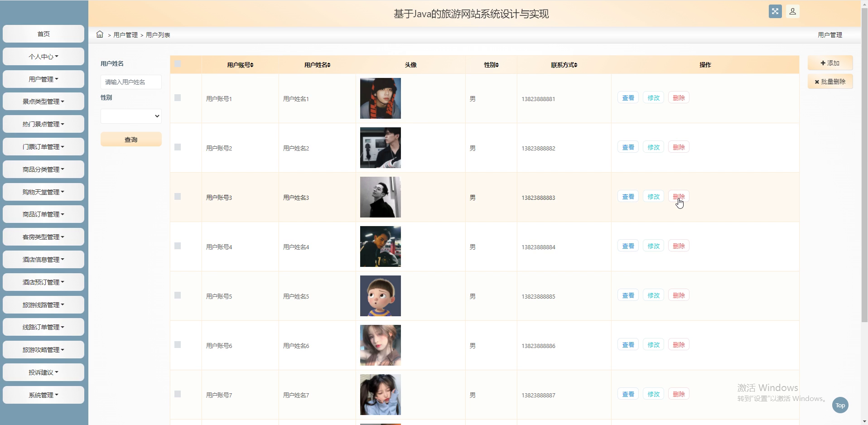Viewport: 868px width, 425px height.
Task: View details of 用户账号1 with 查看
Action: 628,98
